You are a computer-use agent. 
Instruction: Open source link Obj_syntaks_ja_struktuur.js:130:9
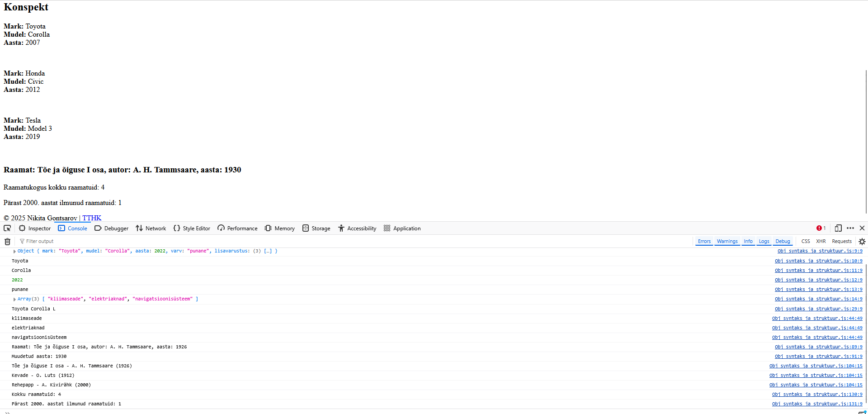[817, 395]
